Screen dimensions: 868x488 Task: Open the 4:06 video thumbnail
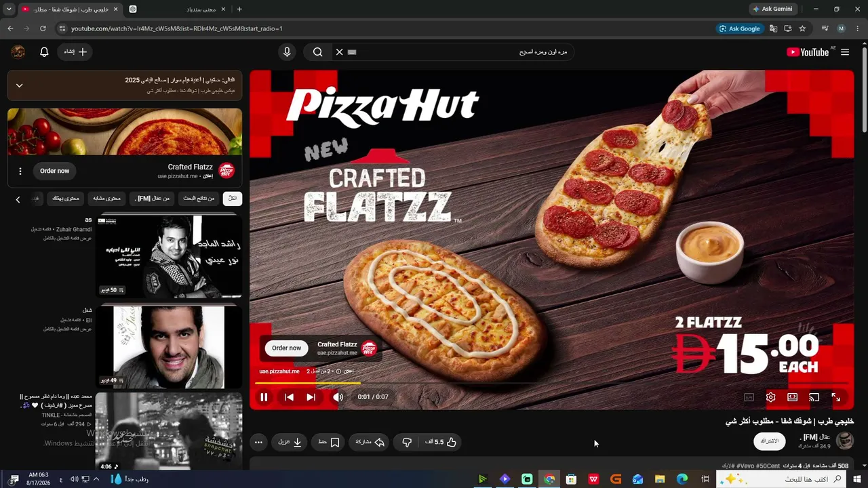coord(169,432)
